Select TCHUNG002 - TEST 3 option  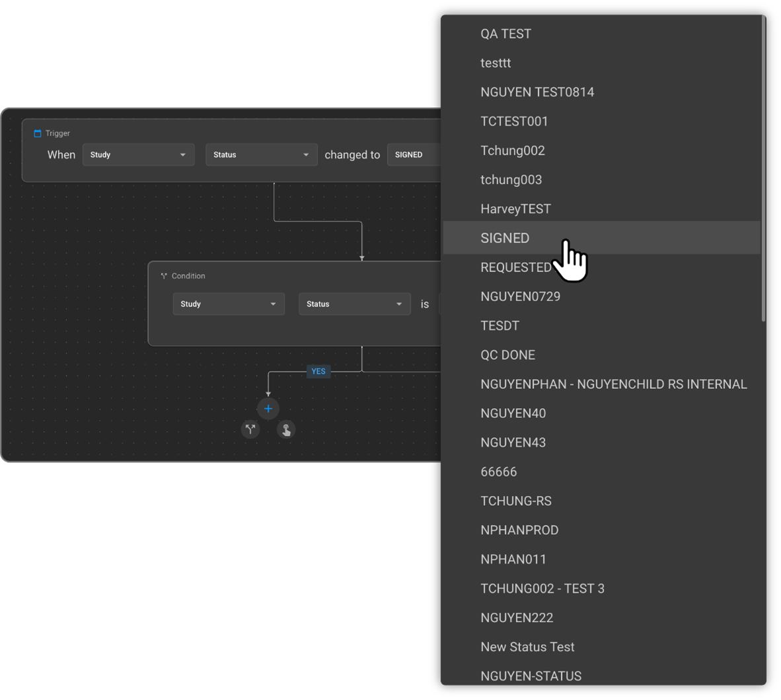(x=542, y=588)
